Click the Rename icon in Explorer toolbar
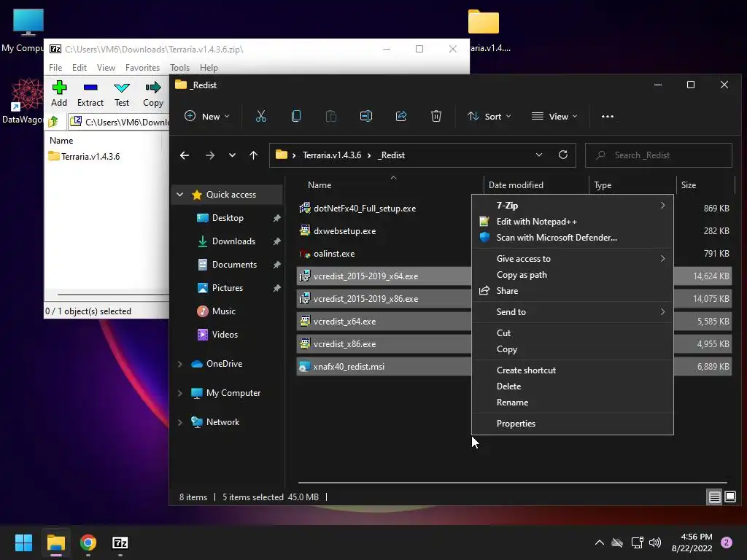Image resolution: width=747 pixels, height=560 pixels. (366, 116)
